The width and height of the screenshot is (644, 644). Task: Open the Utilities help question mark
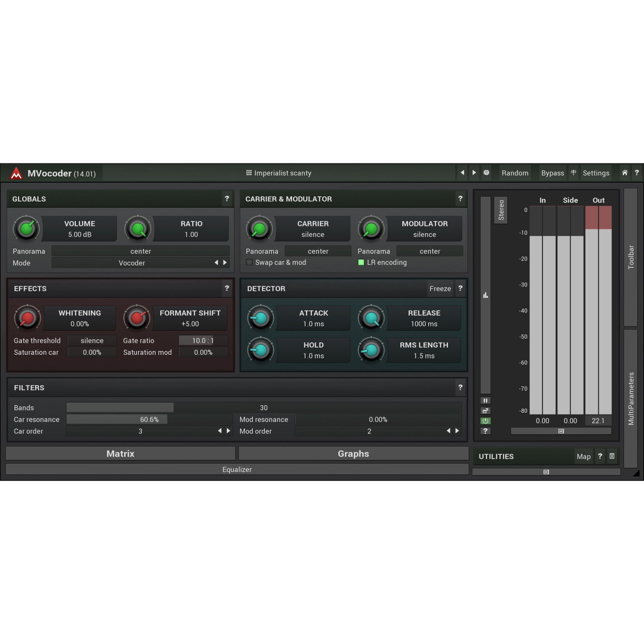(x=600, y=456)
